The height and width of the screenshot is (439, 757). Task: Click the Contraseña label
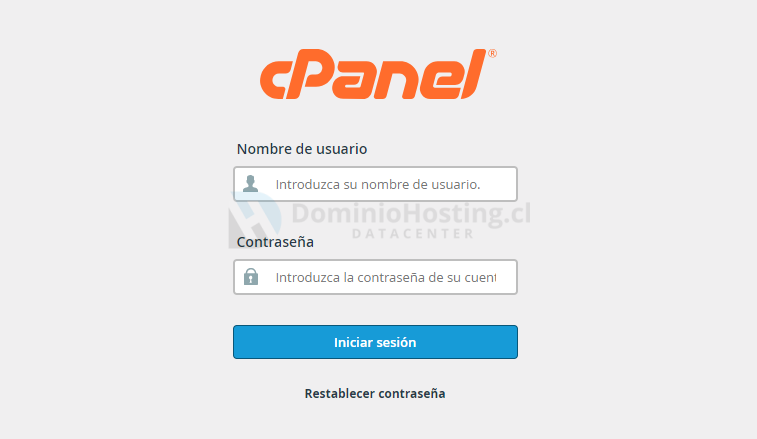pos(275,241)
